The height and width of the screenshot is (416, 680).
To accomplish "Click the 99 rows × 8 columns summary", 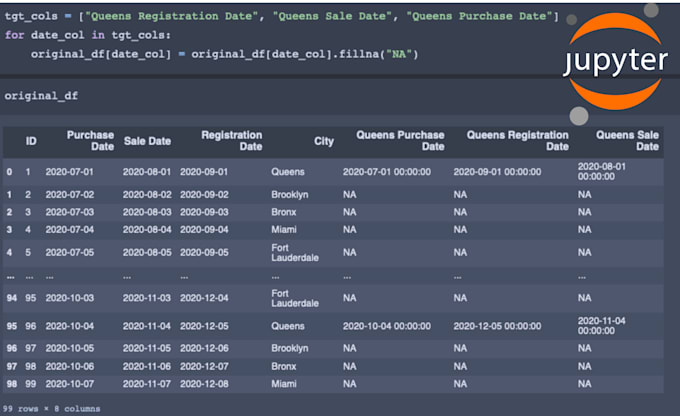I will point(50,409).
